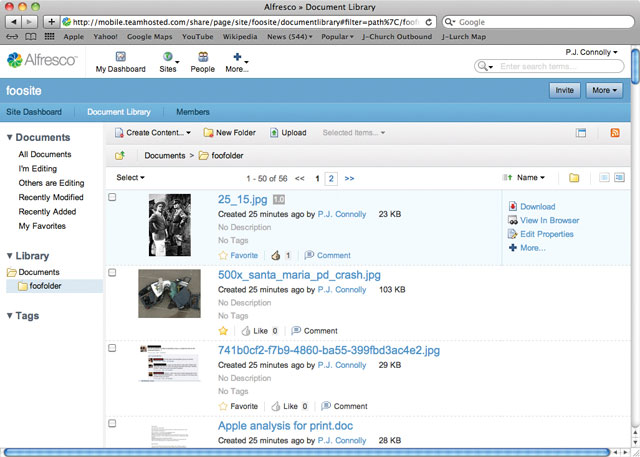
Task: Open the Name sort dropdown
Action: [531, 177]
